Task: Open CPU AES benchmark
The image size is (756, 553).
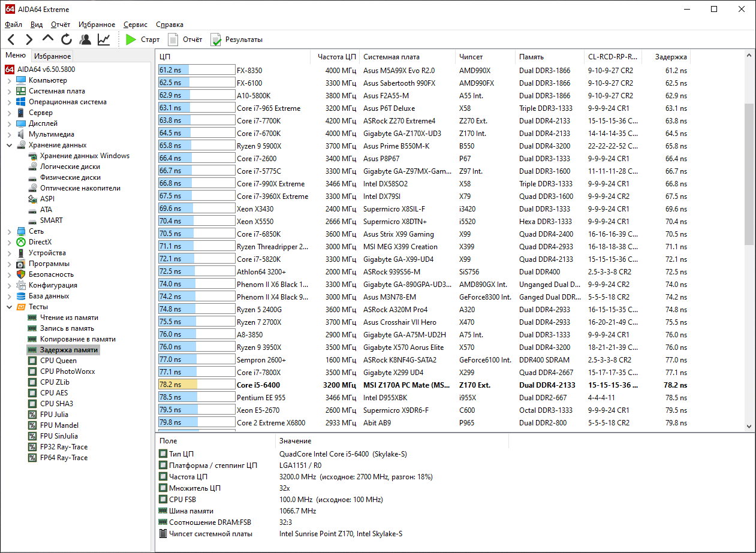Action: tap(54, 393)
